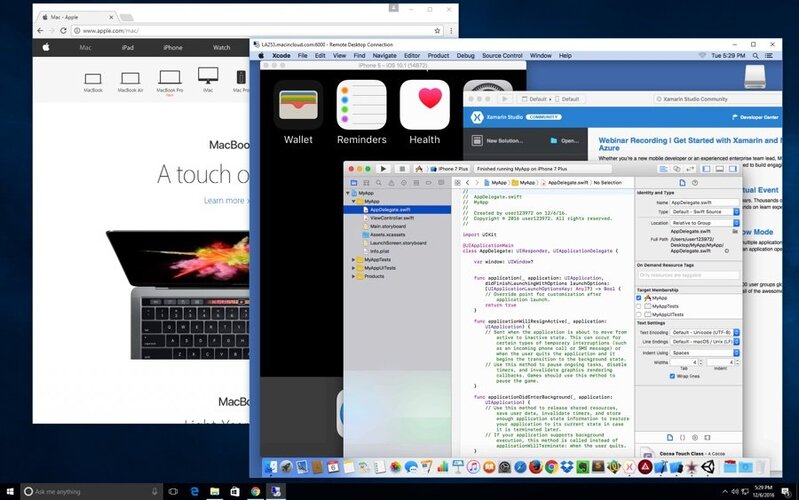Check MyAppTests target membership
This screenshot has height=500, width=799.
[638, 306]
